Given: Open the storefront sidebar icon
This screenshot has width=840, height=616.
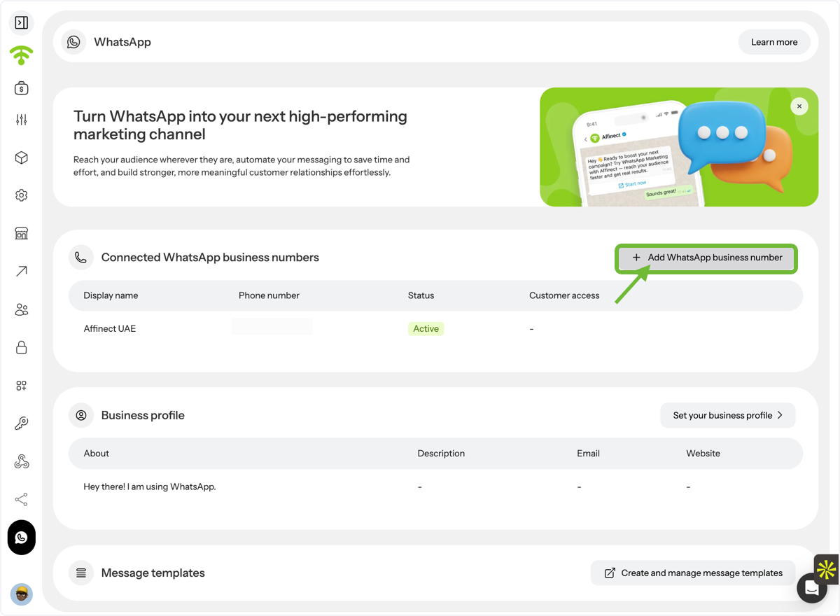Looking at the screenshot, I should pos(22,233).
